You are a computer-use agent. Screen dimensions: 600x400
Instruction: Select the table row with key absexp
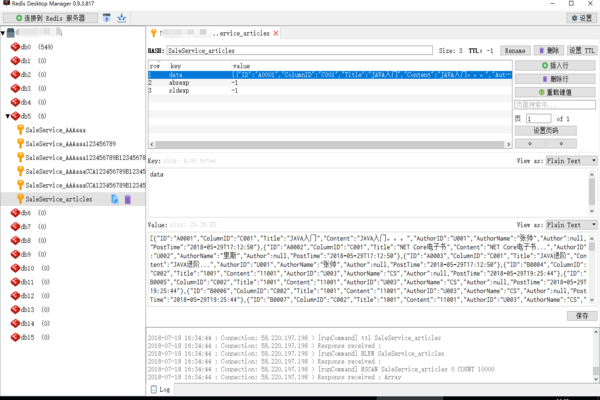click(x=330, y=83)
